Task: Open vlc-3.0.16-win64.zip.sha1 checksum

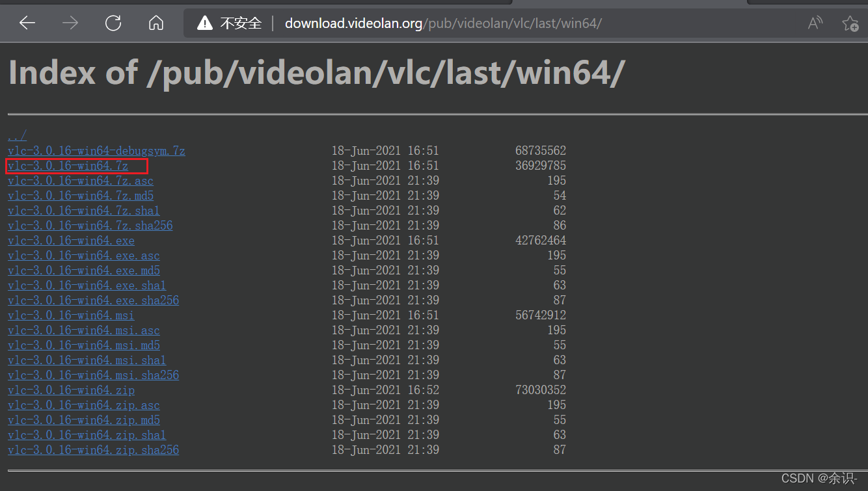Action: 87,434
